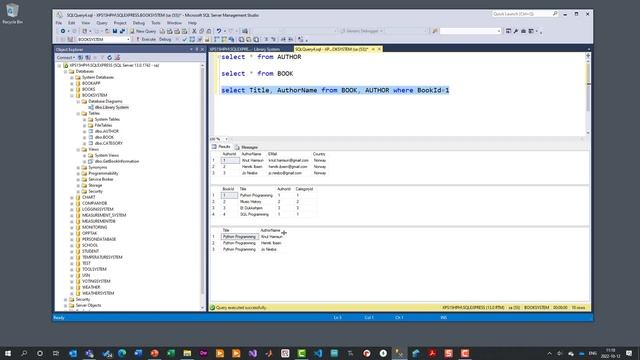The height and width of the screenshot is (360, 640).
Task: Click the Undo icon
Action: [219, 31]
